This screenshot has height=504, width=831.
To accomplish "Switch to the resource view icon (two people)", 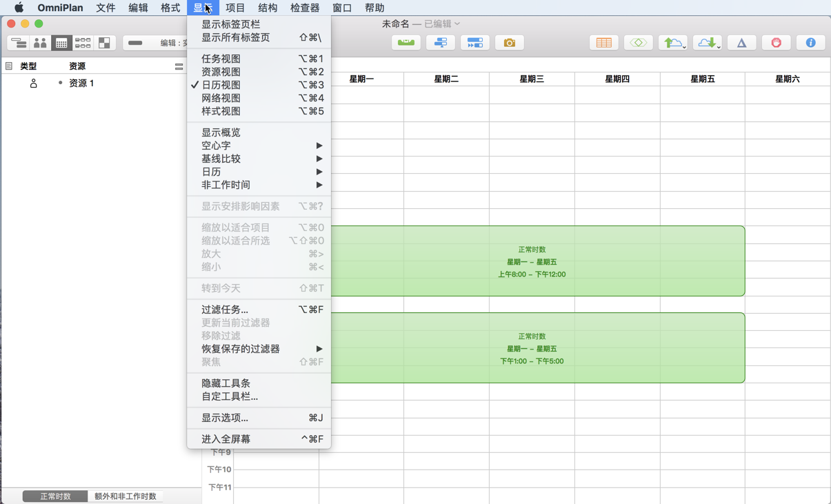I will pos(40,42).
